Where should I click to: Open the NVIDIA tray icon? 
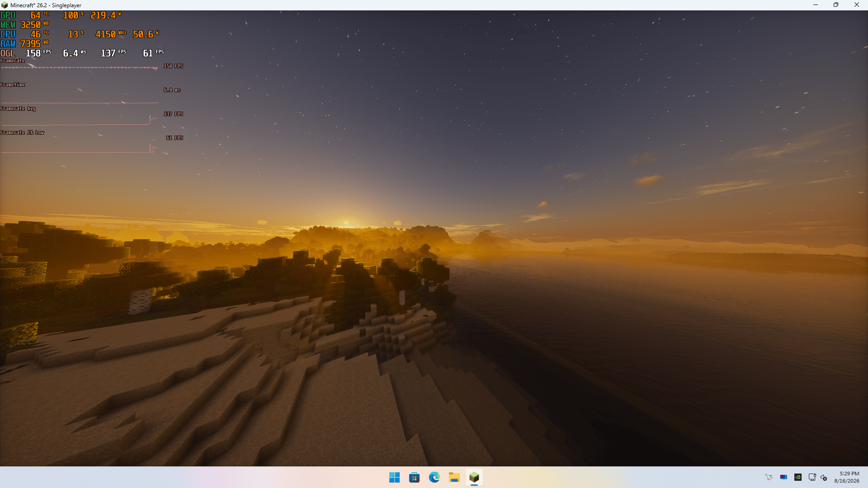tap(798, 477)
